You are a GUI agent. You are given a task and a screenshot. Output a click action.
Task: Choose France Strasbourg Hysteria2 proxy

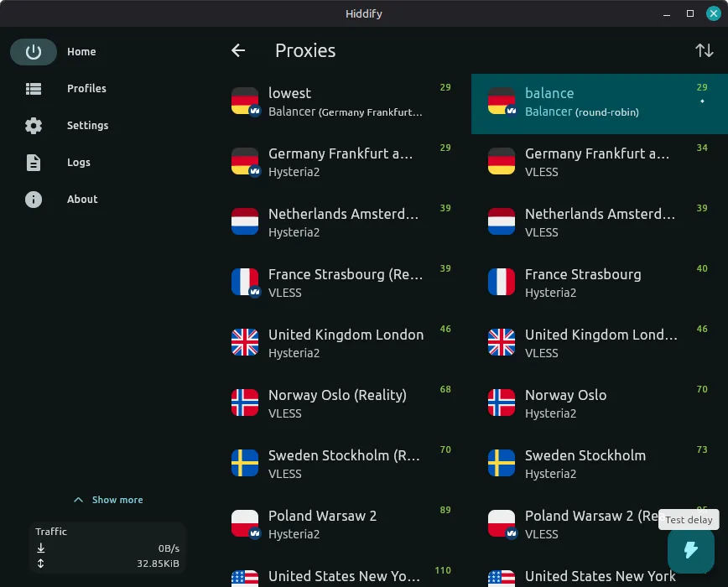coord(600,283)
